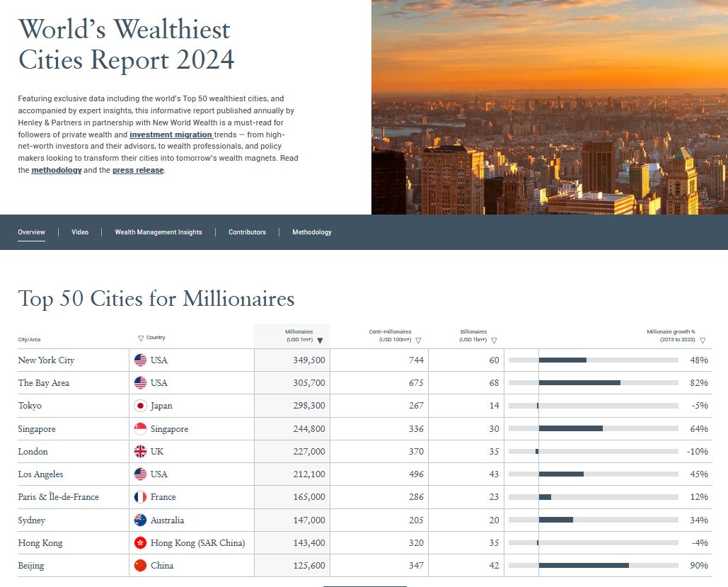
Task: Open the investment migration link
Action: pyautogui.click(x=171, y=135)
